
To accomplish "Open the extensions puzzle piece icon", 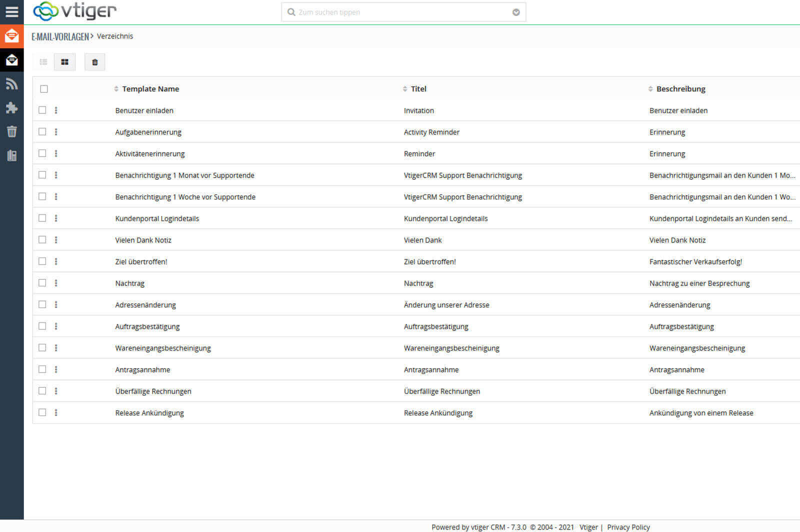I will [x=11, y=108].
